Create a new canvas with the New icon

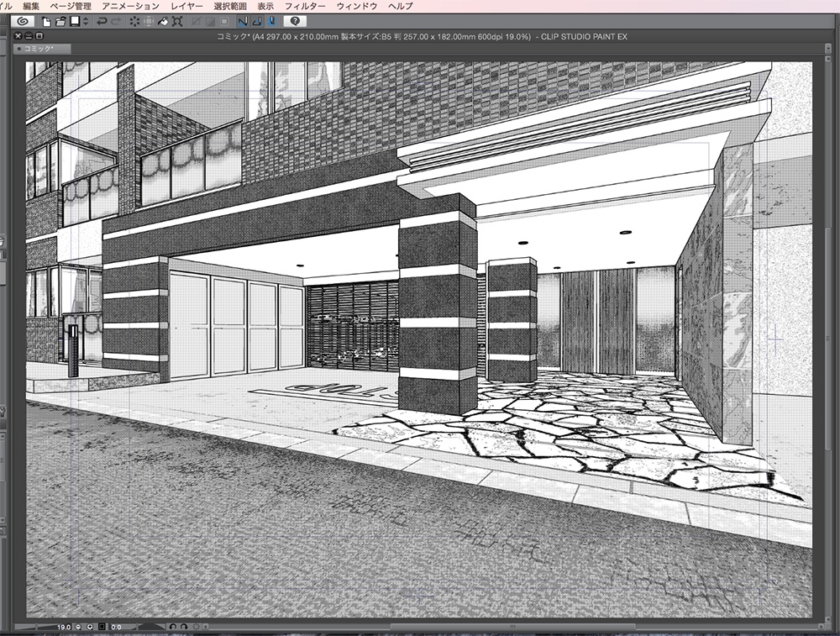45,23
